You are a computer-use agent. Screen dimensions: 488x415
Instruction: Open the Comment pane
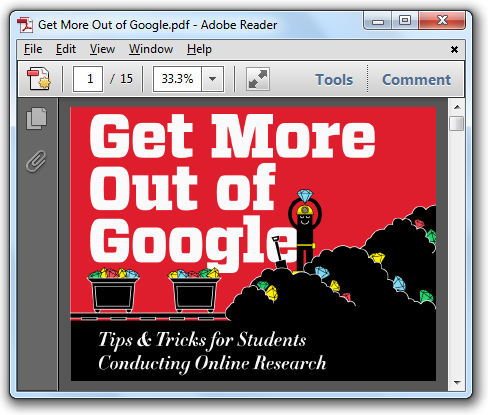coord(416,80)
